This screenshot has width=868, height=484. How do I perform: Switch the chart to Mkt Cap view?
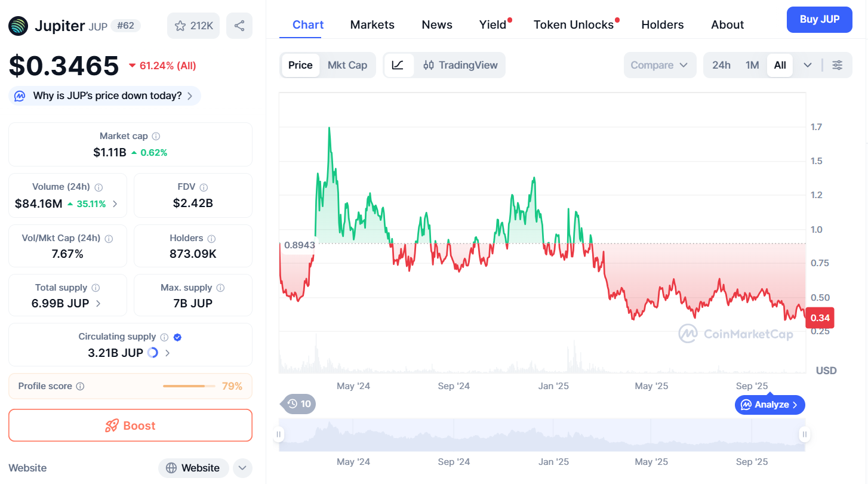pyautogui.click(x=347, y=64)
